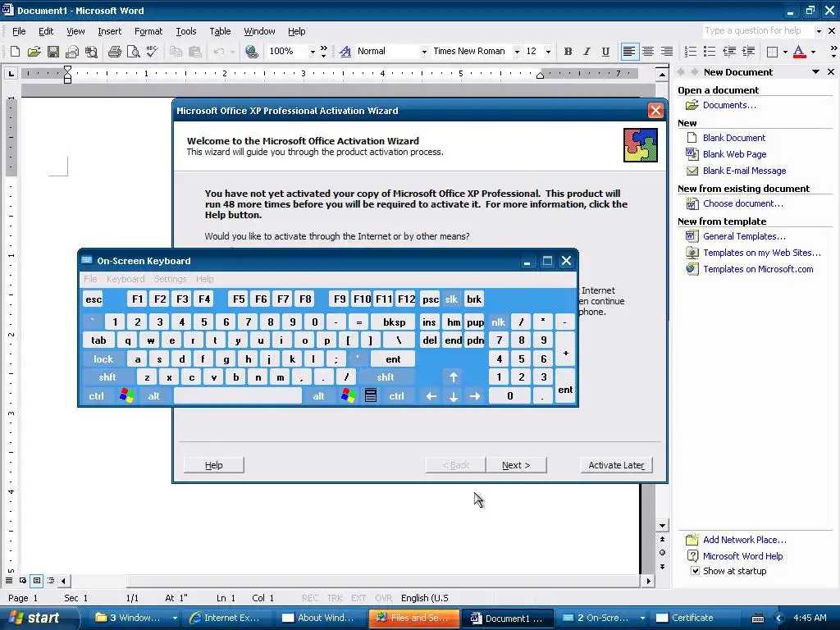
Task: Toggle the slk key on On-Screen Keyboard
Action: click(451, 299)
